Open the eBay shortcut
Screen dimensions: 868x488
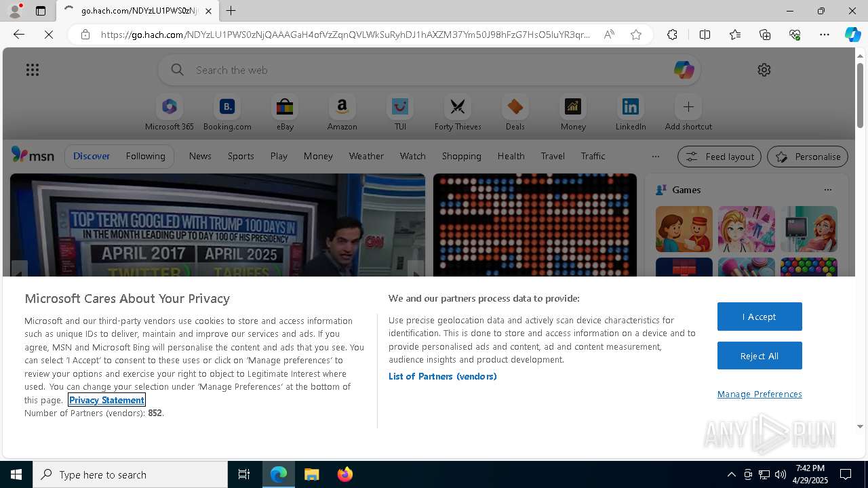click(285, 113)
